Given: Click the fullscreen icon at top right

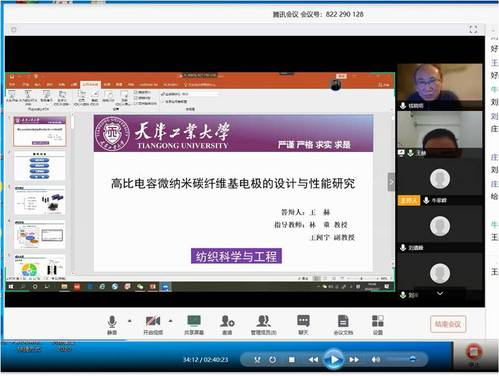Looking at the screenshot, I should [473, 29].
